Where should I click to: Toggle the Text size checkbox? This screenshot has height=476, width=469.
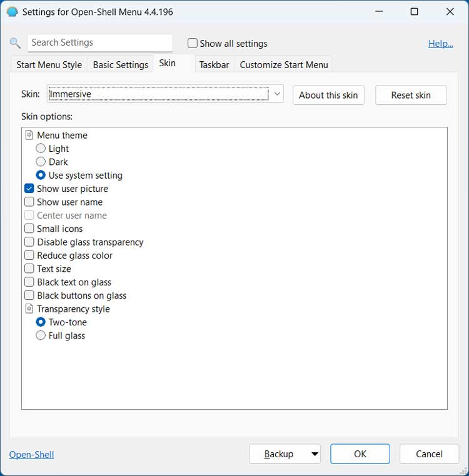click(29, 269)
